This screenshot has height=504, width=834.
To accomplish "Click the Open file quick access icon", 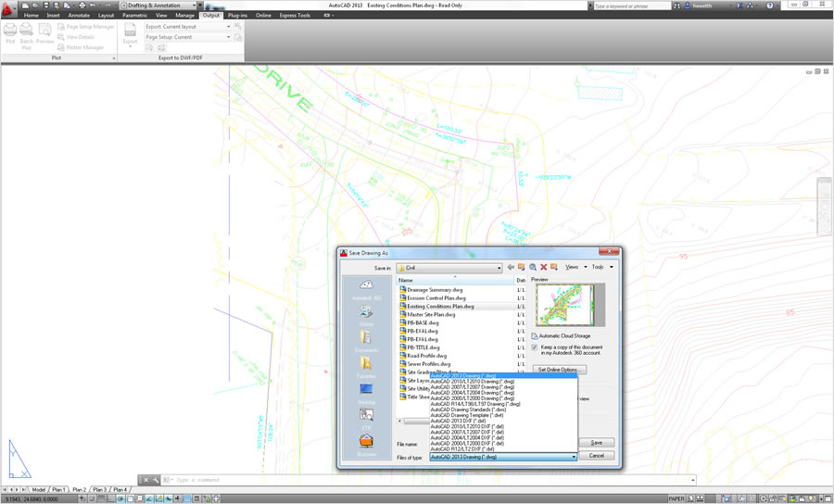I will point(35,6).
